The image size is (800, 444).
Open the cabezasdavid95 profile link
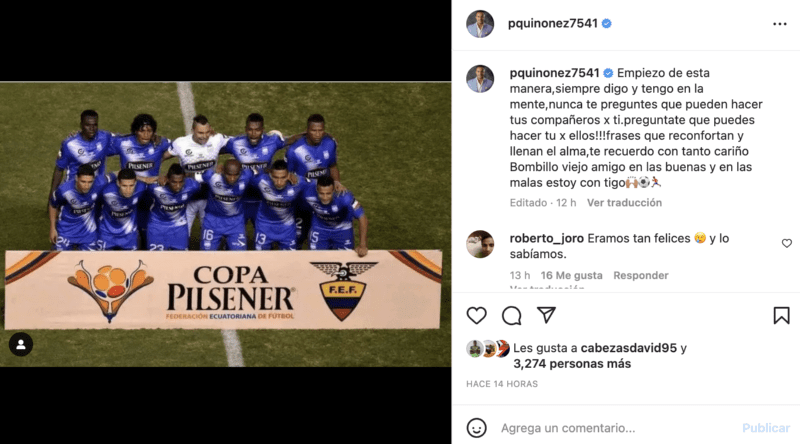(629, 348)
